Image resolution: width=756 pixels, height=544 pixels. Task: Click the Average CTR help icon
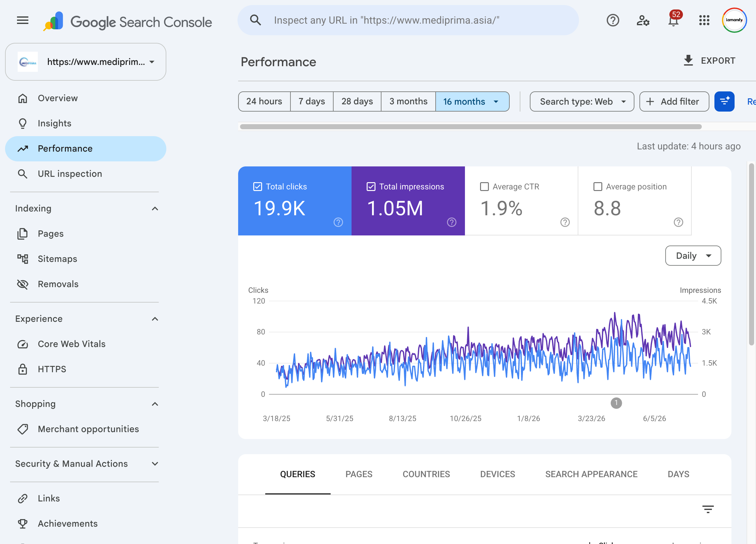565,222
